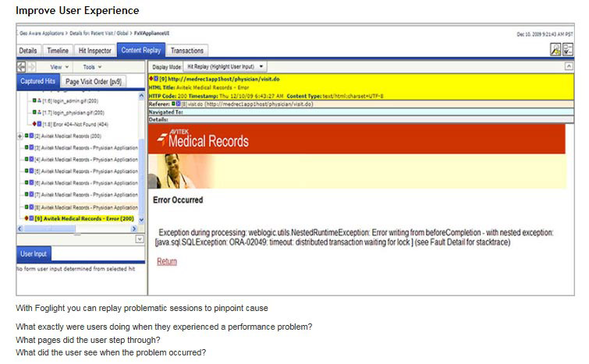
Task: Select [9] Avitek Medical Records - Error (200)
Action: point(84,218)
